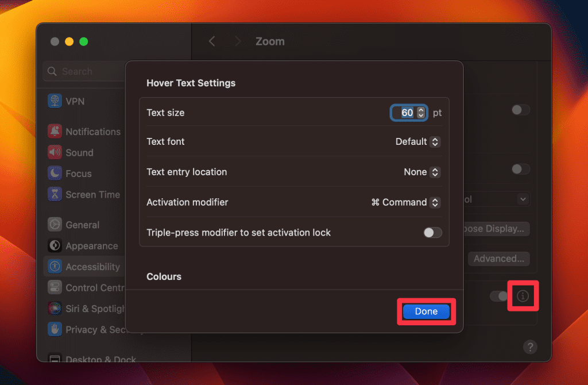The height and width of the screenshot is (385, 588).
Task: Open Screen Time hourglass icon
Action: [55, 194]
